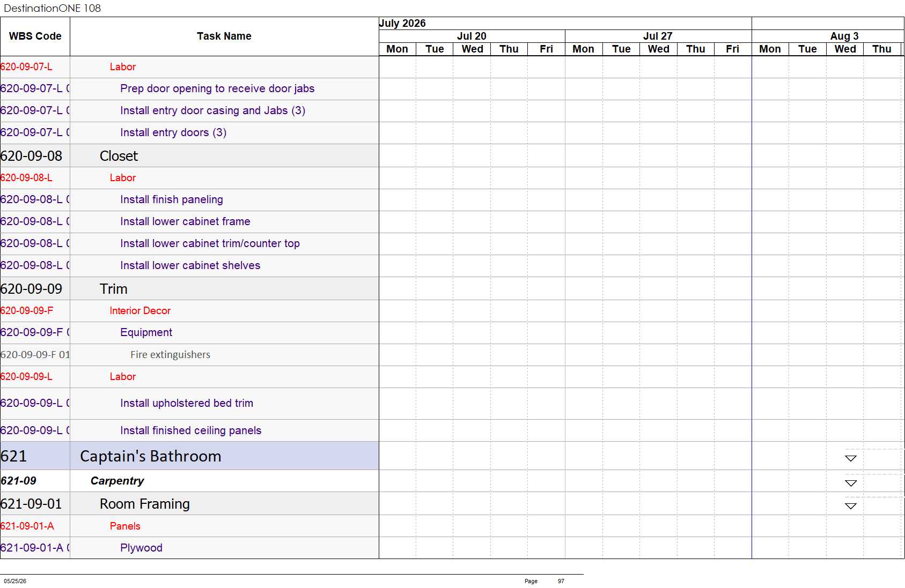Select the Equipment row
Image resolution: width=905 pixels, height=588 pixels.
tap(189, 332)
